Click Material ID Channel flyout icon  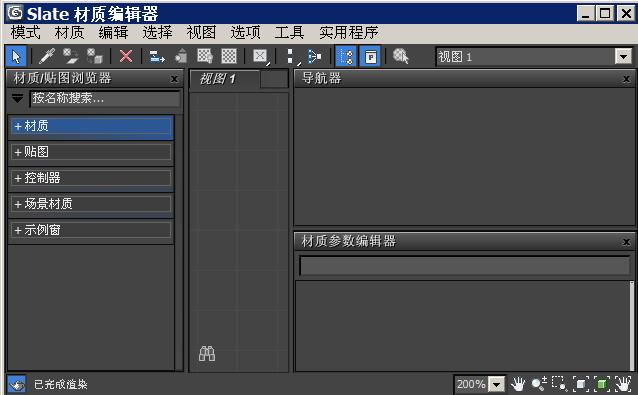point(260,56)
